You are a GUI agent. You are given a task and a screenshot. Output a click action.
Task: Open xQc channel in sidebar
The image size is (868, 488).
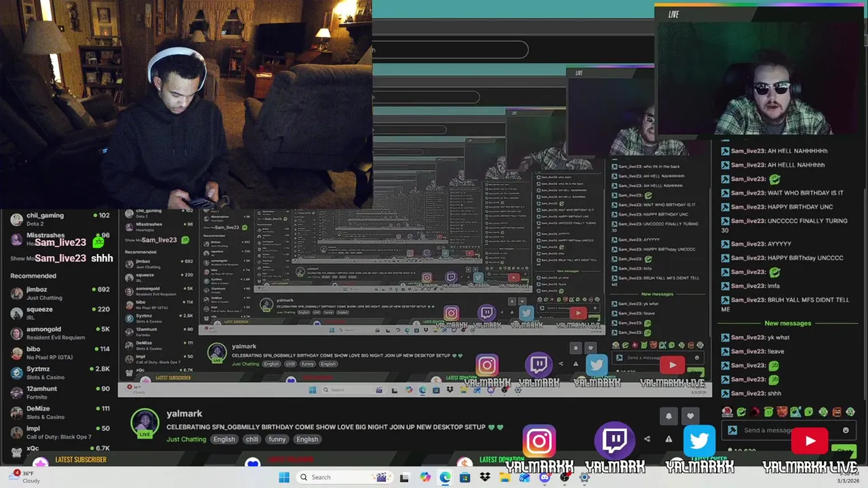point(60,450)
